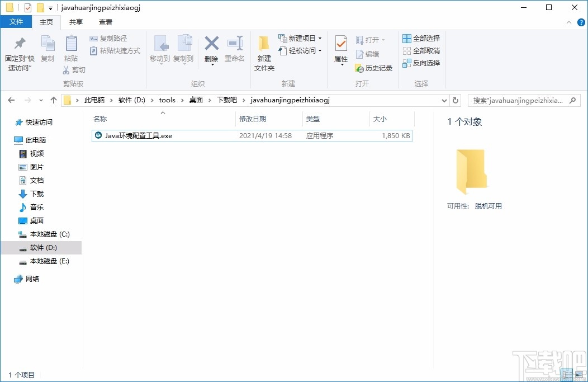This screenshot has width=588, height=382.
Task: Switch to the 查看 ribbon tab
Action: coord(106,22)
